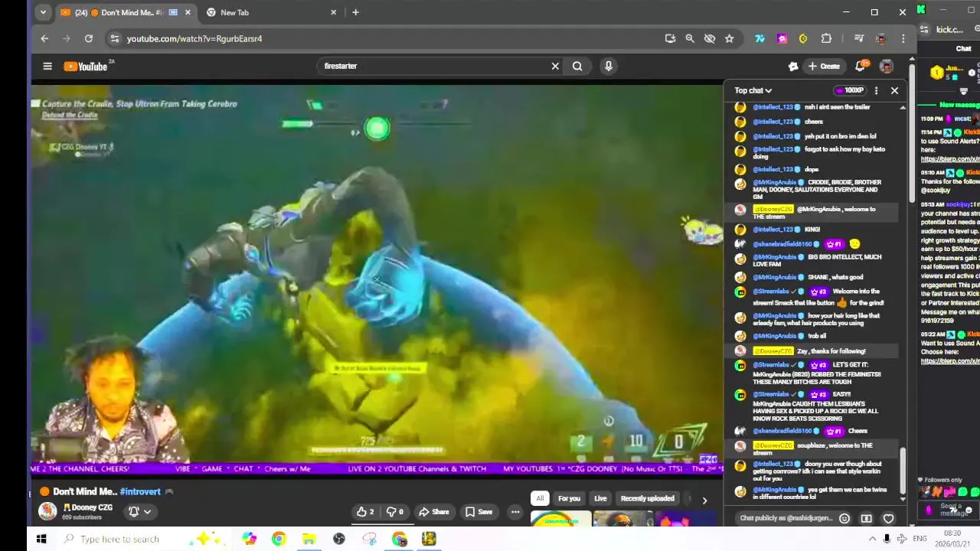The image size is (980, 551).
Task: Open Chrome tab search dropdown arrow
Action: (x=43, y=12)
